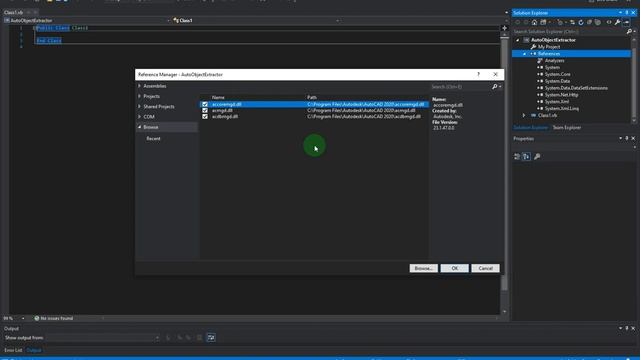Click the help question mark in Reference Manager

[x=478, y=74]
